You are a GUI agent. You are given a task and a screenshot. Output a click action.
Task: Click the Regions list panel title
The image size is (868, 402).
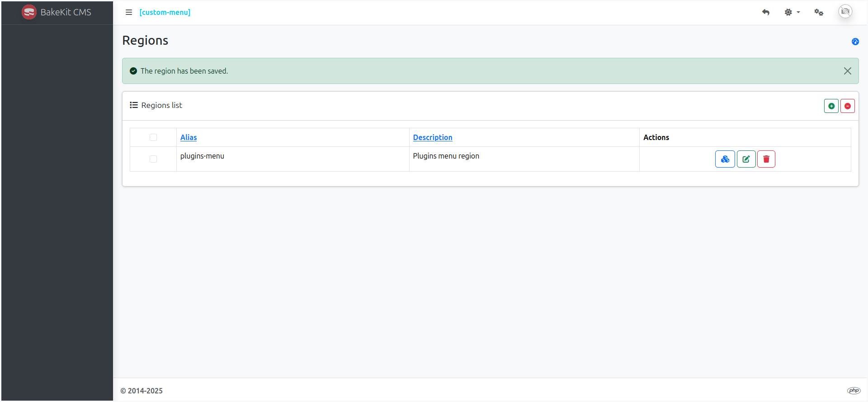(x=162, y=105)
